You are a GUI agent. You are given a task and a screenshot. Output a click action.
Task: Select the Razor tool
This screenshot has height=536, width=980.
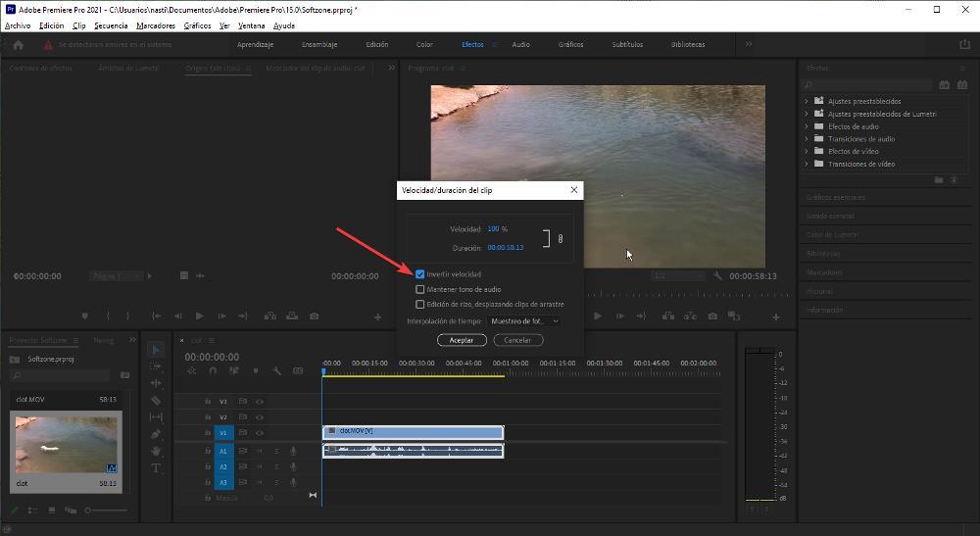point(156,401)
